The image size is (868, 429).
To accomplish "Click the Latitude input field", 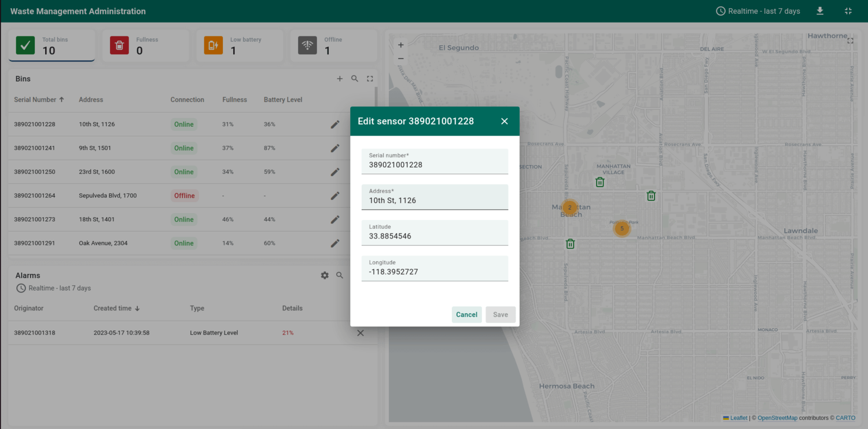I will [435, 236].
